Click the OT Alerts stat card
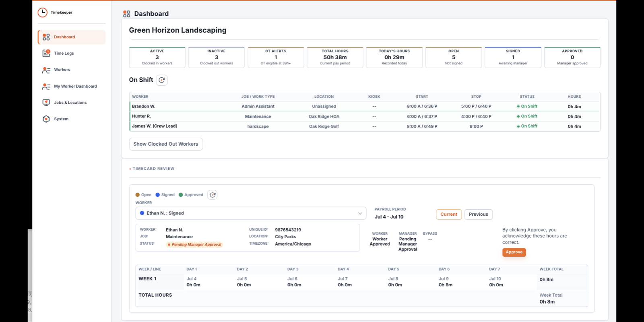This screenshot has width=644, height=322. (276, 58)
